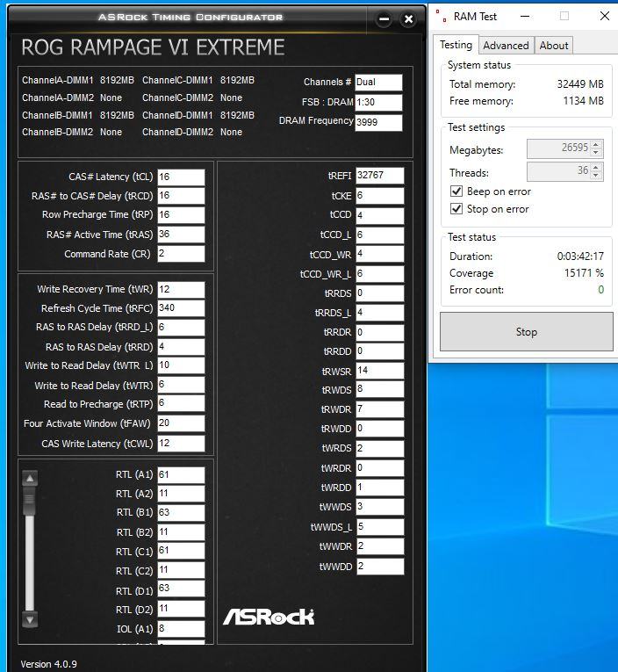
Task: Click the tREFI field showing 32767
Action: coord(380,176)
